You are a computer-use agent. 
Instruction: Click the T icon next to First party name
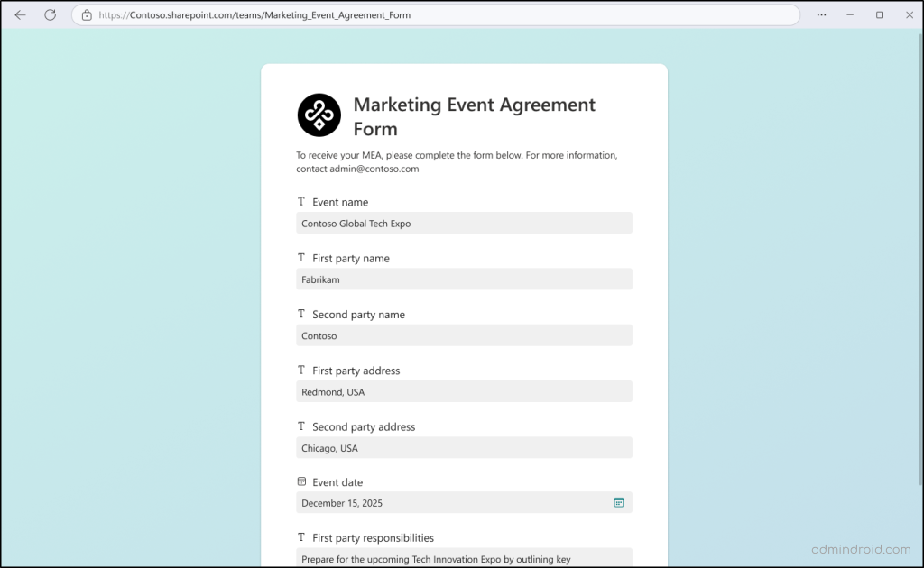[301, 258]
